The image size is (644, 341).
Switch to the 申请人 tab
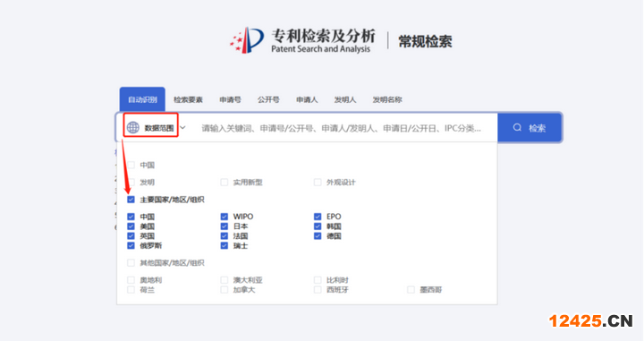[307, 99]
